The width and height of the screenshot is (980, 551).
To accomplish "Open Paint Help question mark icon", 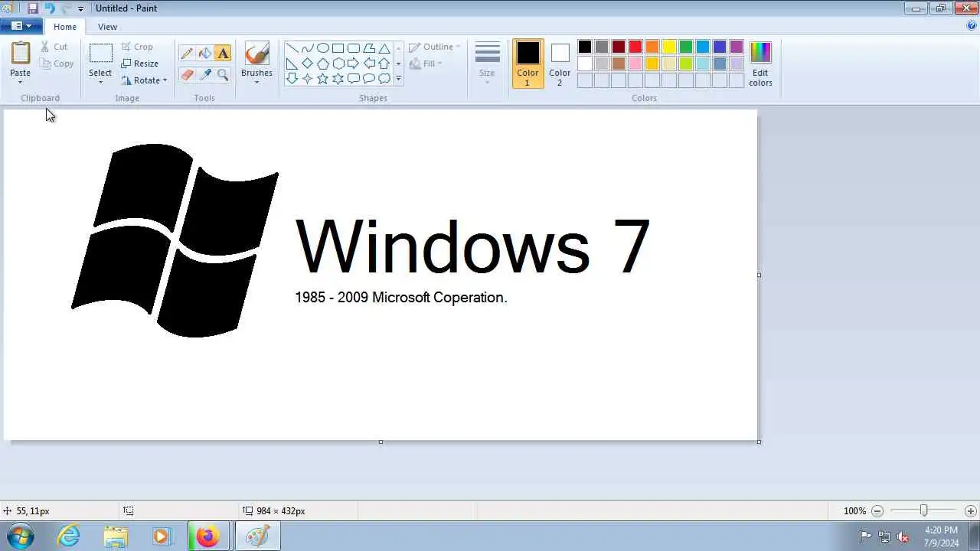I will click(972, 26).
